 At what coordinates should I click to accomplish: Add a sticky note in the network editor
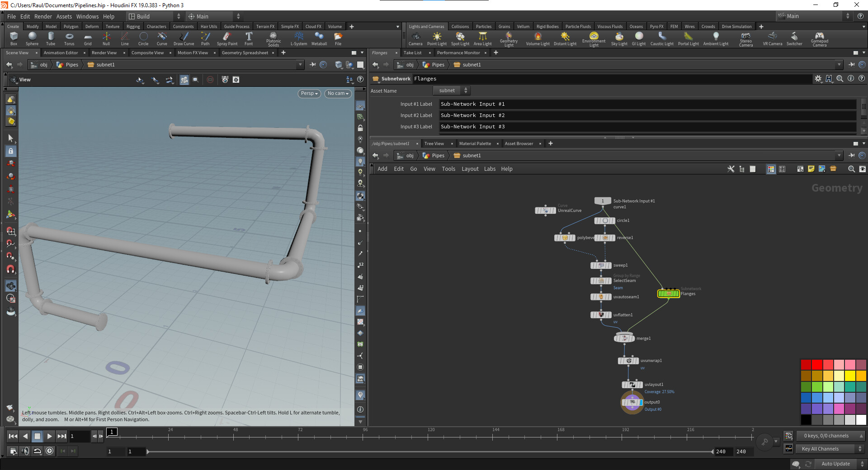point(811,169)
